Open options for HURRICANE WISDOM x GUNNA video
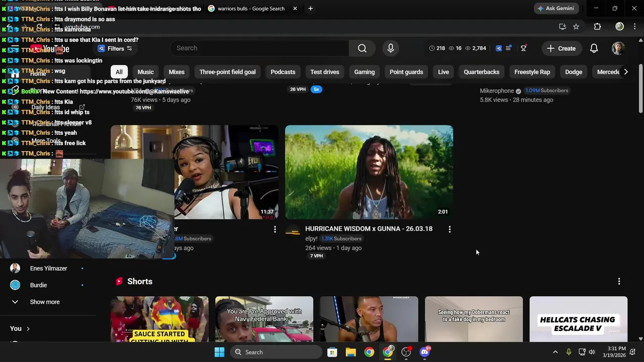 point(449,229)
